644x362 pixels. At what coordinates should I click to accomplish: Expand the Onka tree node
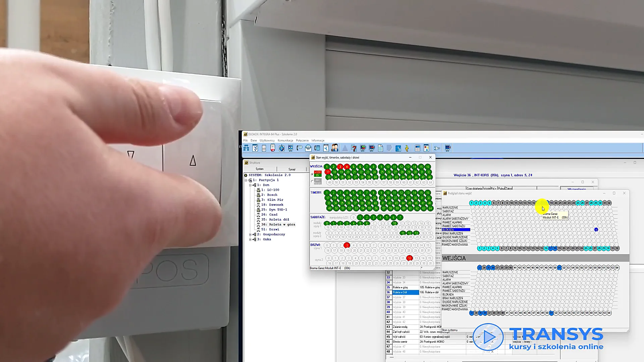[250, 240]
